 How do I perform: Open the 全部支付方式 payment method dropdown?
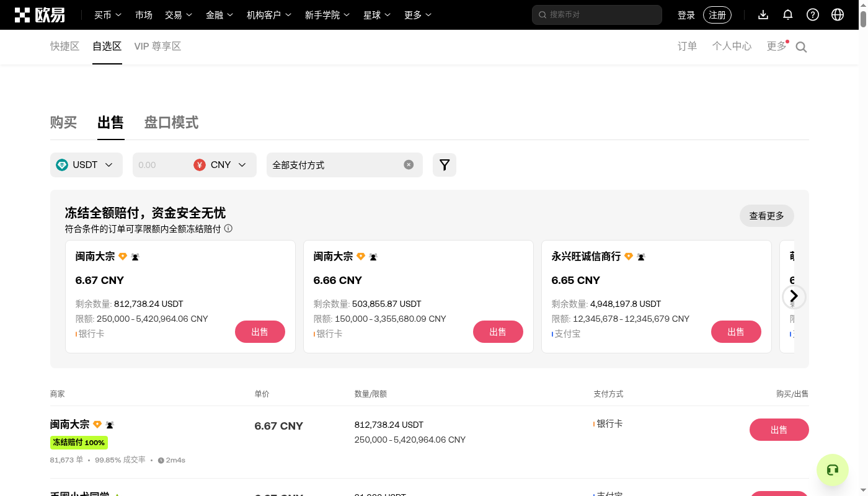point(345,165)
